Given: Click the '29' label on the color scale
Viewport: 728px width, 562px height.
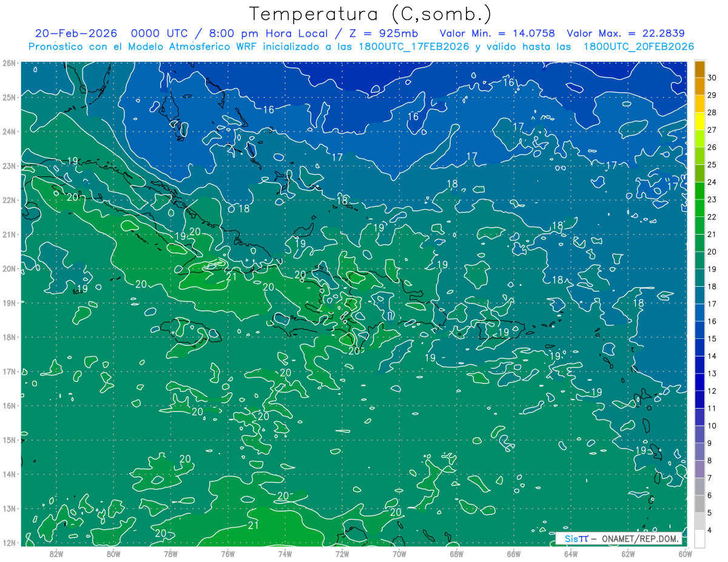Looking at the screenshot, I should [x=712, y=96].
